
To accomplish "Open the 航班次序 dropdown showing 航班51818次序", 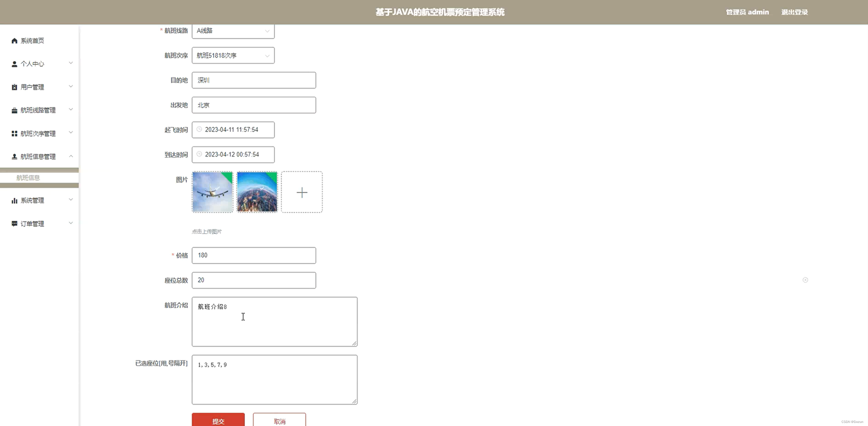I will [x=233, y=55].
